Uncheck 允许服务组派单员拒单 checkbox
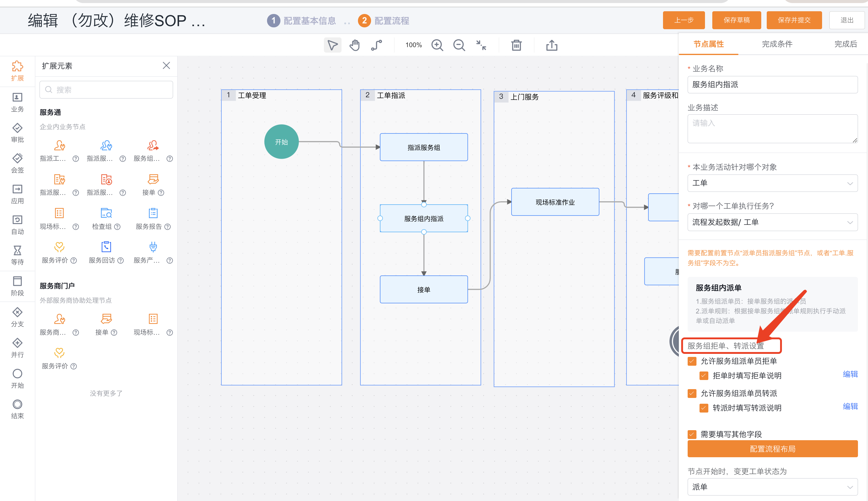The width and height of the screenshot is (868, 501). tap(692, 361)
